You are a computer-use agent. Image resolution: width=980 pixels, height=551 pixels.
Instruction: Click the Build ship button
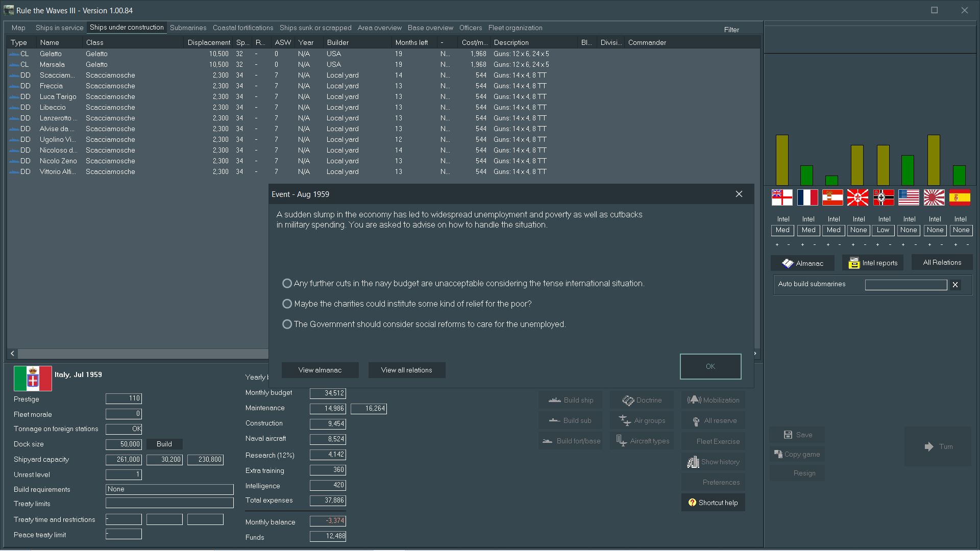[x=570, y=400]
